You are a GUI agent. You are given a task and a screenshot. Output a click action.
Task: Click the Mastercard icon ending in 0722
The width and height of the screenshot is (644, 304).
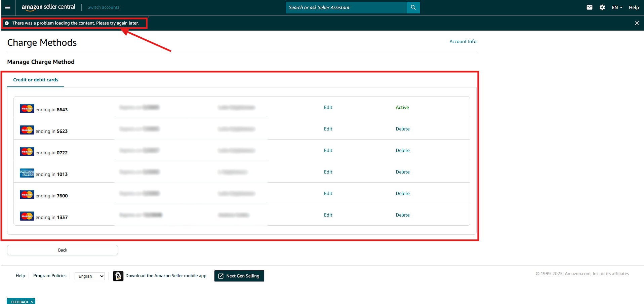[27, 152]
